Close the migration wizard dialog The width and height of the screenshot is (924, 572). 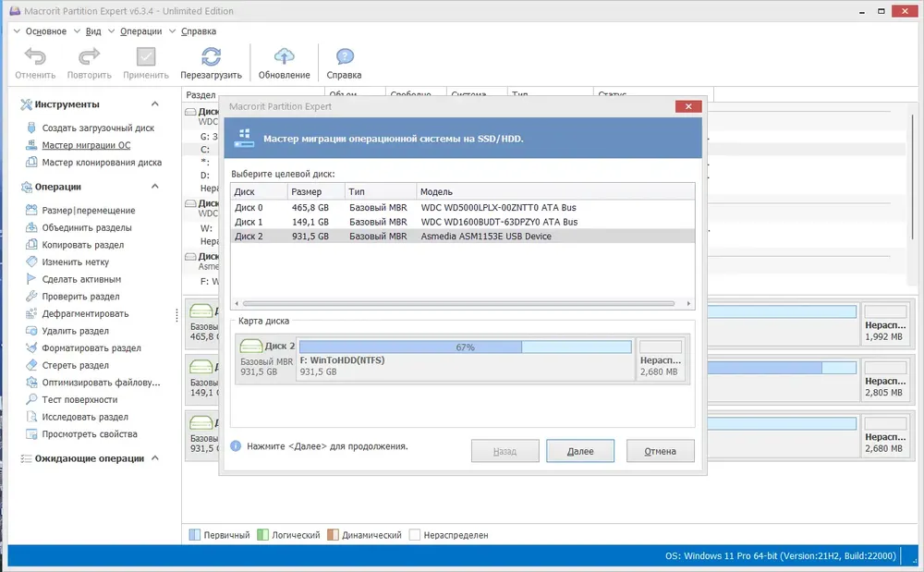(x=688, y=106)
